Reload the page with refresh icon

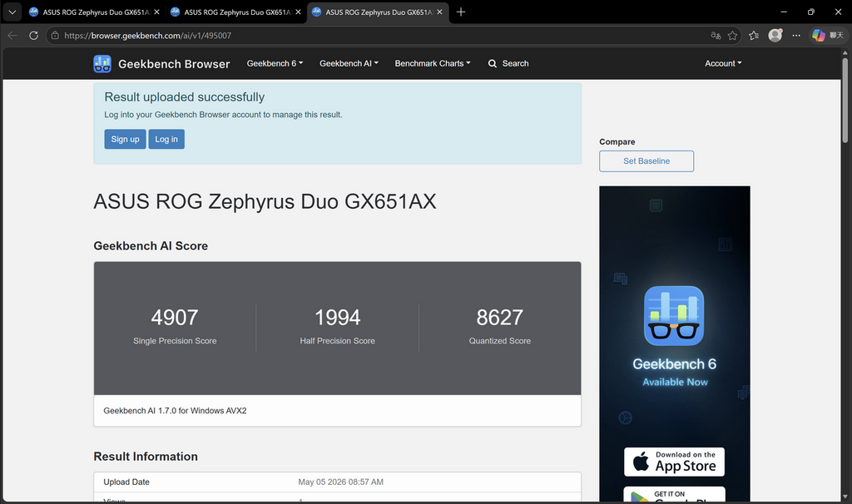[33, 35]
